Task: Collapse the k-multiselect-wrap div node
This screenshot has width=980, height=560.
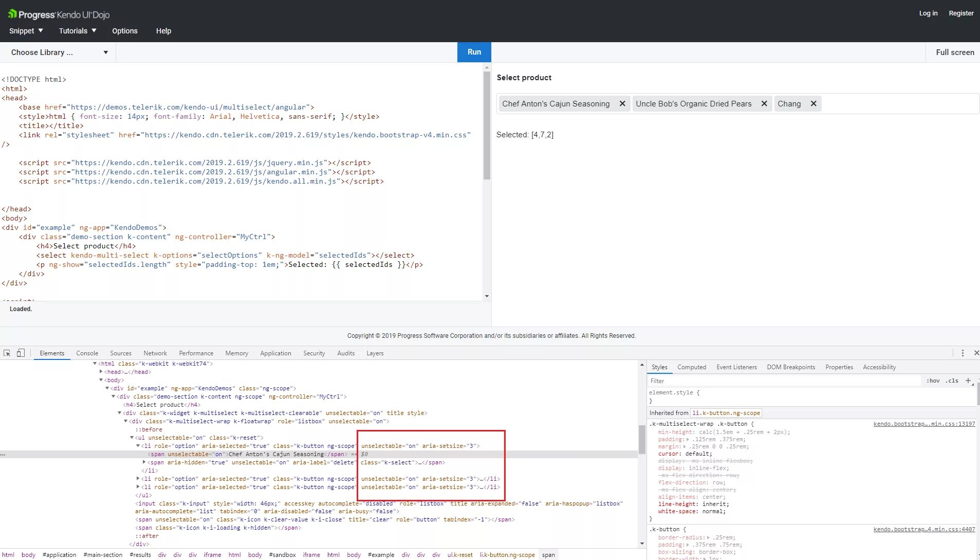Action: (x=126, y=422)
